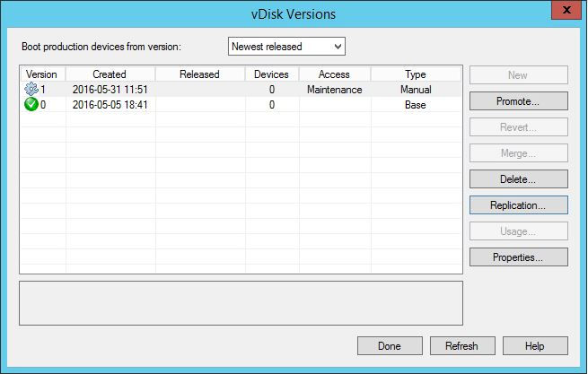Open the Replication... dialog
The height and width of the screenshot is (374, 588).
(x=519, y=205)
